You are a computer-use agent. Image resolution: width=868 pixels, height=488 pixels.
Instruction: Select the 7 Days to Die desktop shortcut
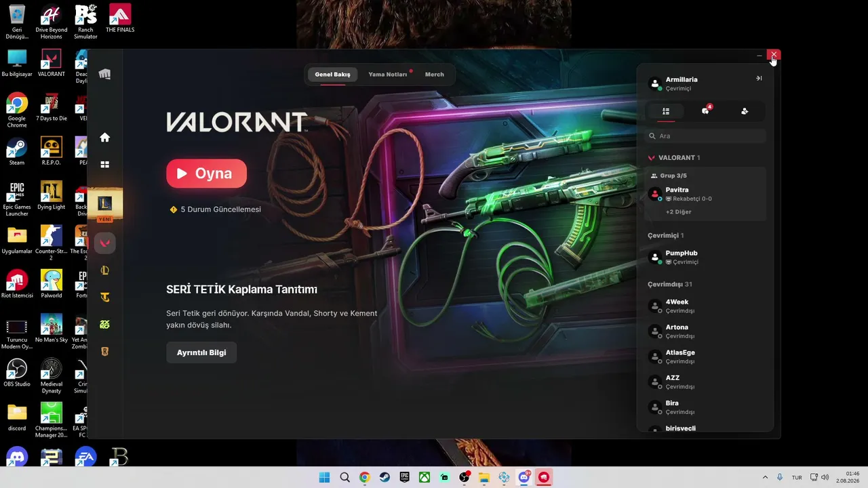(52, 108)
